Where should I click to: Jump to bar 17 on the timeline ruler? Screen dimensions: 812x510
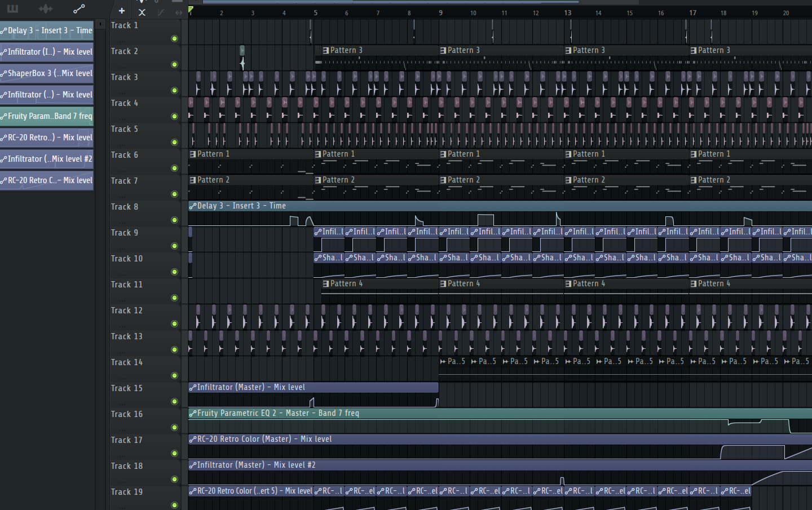(692, 12)
